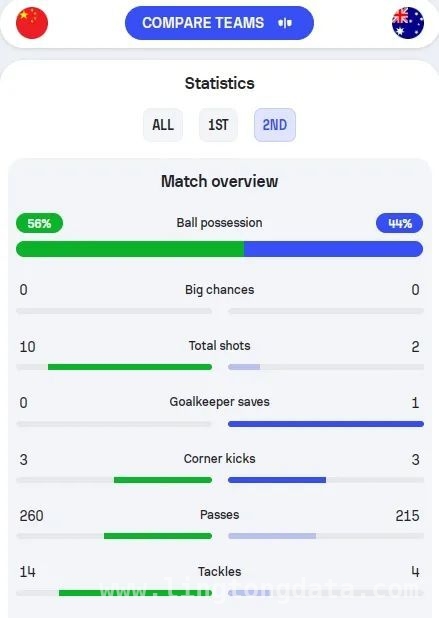Image resolution: width=439 pixels, height=618 pixels.
Task: Click the Match overview heading
Action: [x=220, y=181]
